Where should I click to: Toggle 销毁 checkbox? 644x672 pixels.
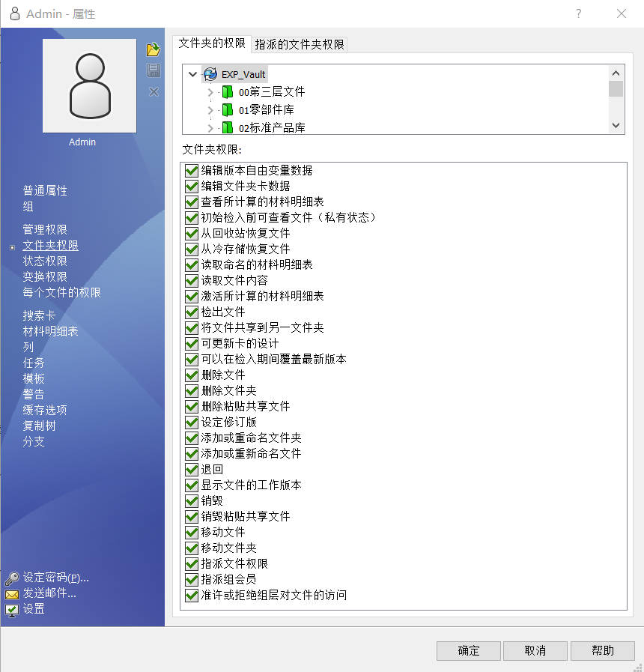coord(192,501)
